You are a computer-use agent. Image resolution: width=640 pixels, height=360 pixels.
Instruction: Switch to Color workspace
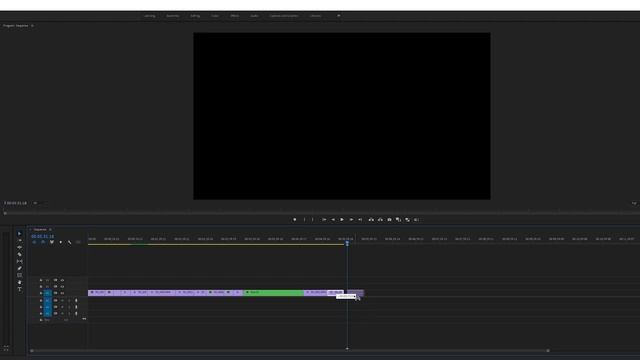pos(215,16)
